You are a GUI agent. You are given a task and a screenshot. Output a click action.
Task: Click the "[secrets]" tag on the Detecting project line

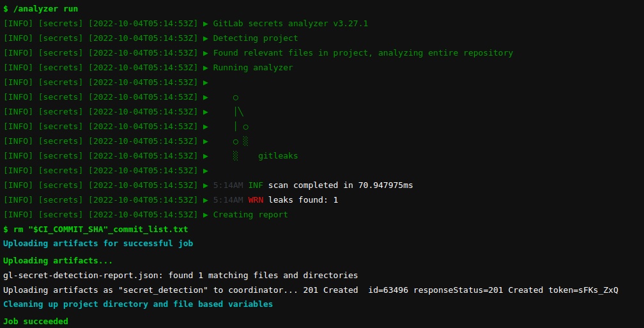[x=60, y=38]
